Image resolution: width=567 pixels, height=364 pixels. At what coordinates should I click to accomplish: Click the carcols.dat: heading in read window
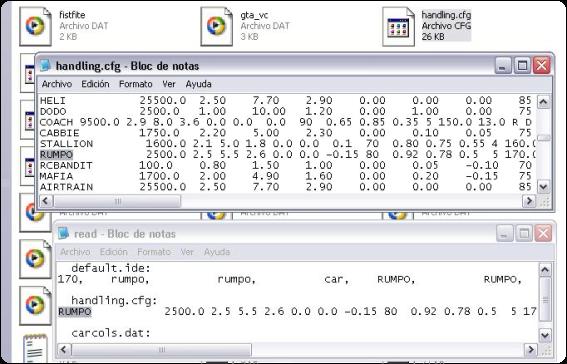[111, 333]
